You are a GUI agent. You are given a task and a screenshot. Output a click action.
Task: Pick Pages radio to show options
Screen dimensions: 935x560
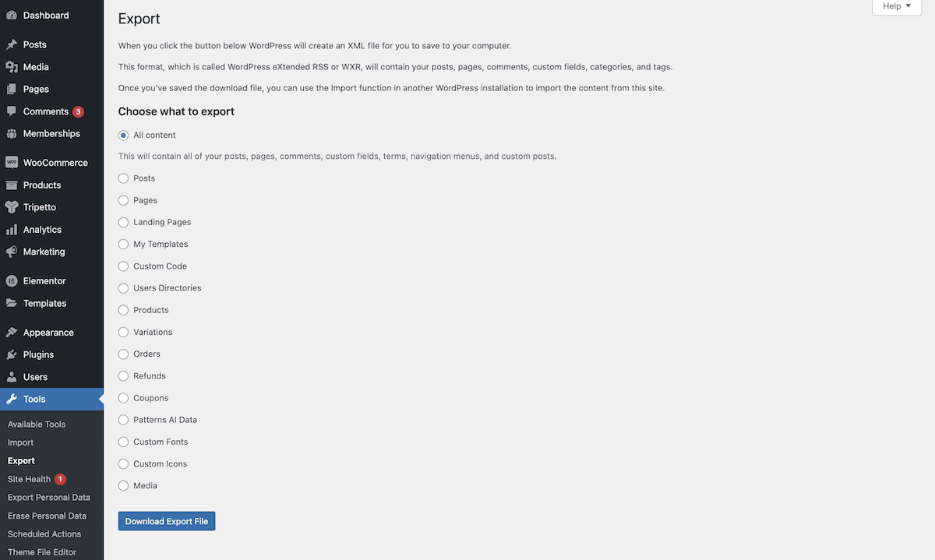click(123, 200)
